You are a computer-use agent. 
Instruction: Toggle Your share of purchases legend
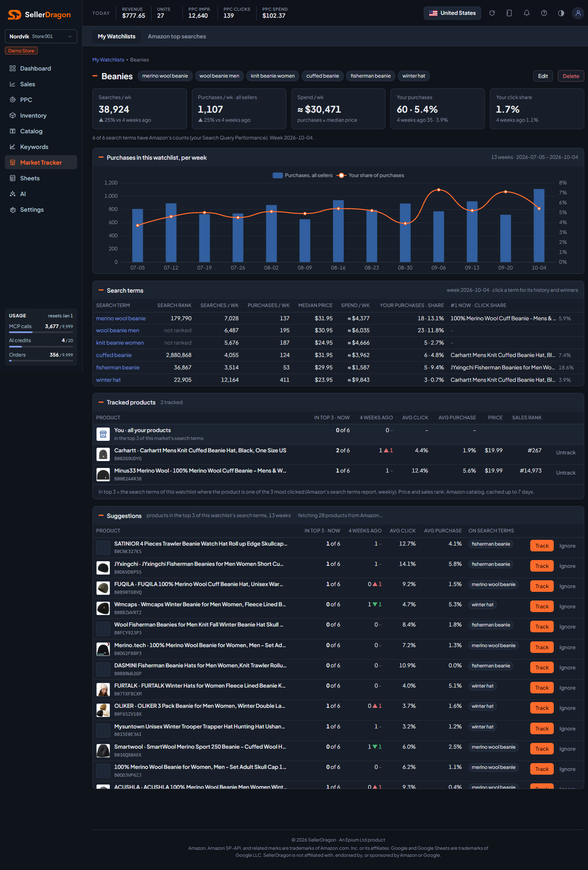click(x=371, y=175)
